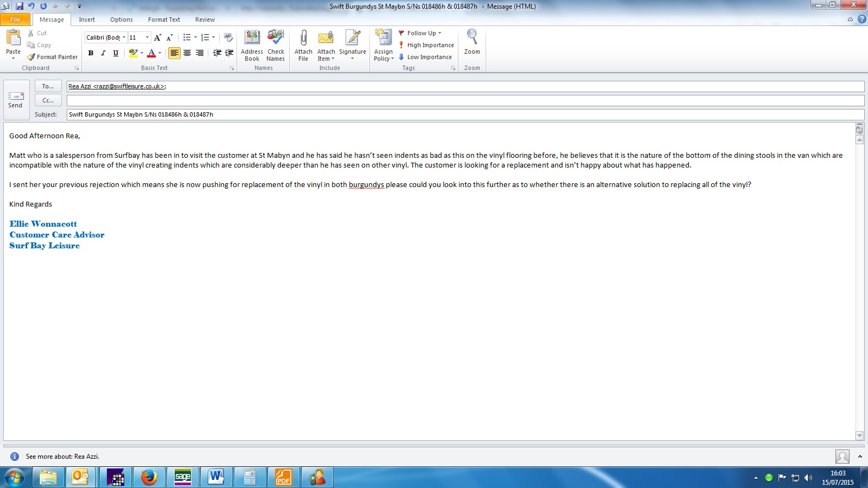Click into the Subject field
Viewport: 868px width, 488px height.
coord(465,114)
